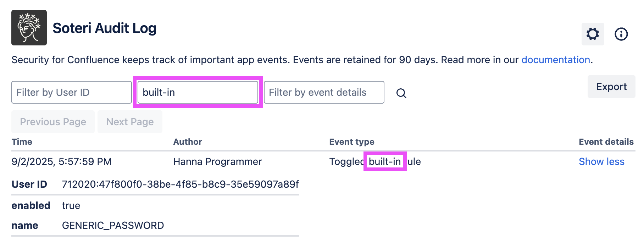The height and width of the screenshot is (237, 644).
Task: Click the Soteri Audit Log title
Action: 104,28
